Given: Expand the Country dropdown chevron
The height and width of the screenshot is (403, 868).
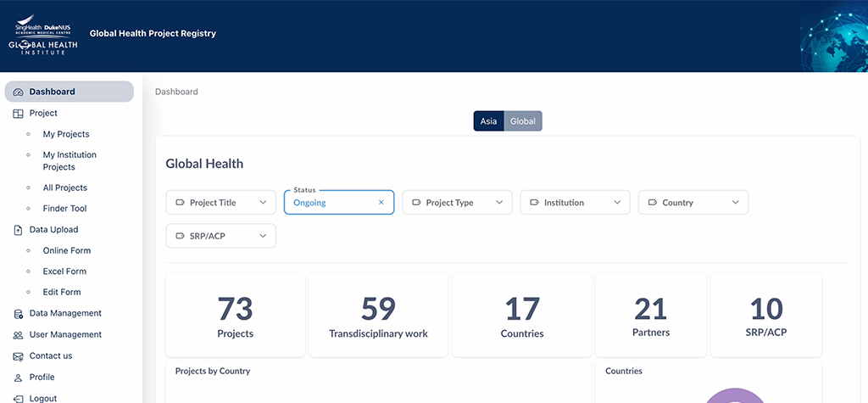Looking at the screenshot, I should [735, 202].
